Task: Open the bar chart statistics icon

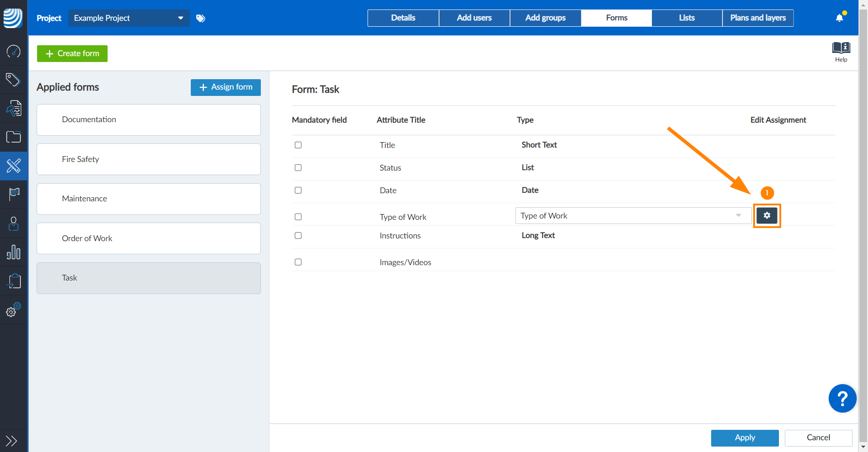Action: [x=14, y=252]
